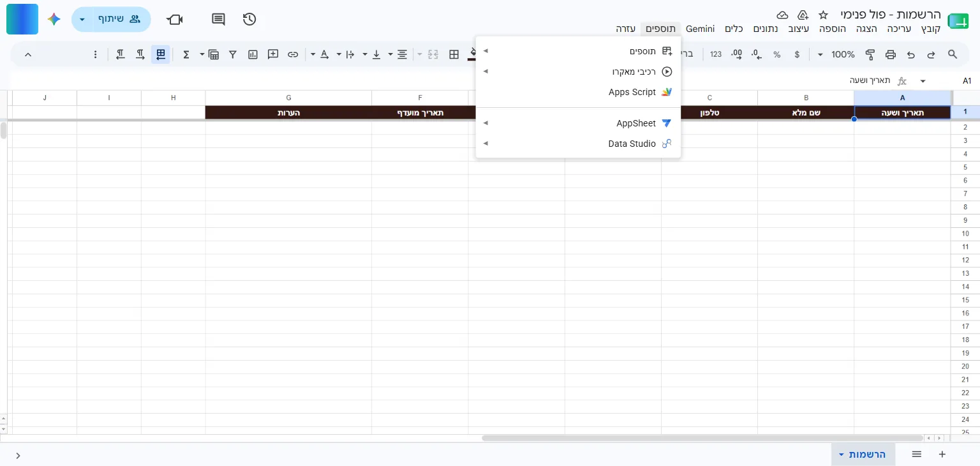Open the Google Sheets home logo
The image size is (980, 466).
958,21
